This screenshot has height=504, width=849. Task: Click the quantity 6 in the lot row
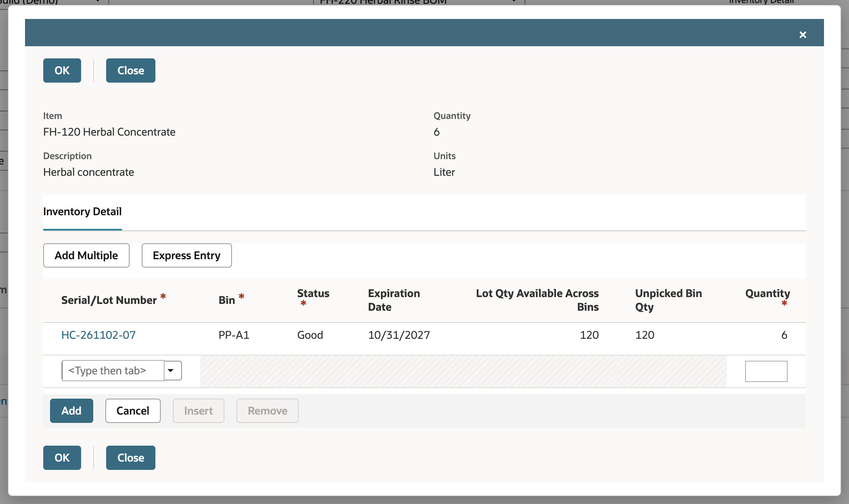pos(784,335)
